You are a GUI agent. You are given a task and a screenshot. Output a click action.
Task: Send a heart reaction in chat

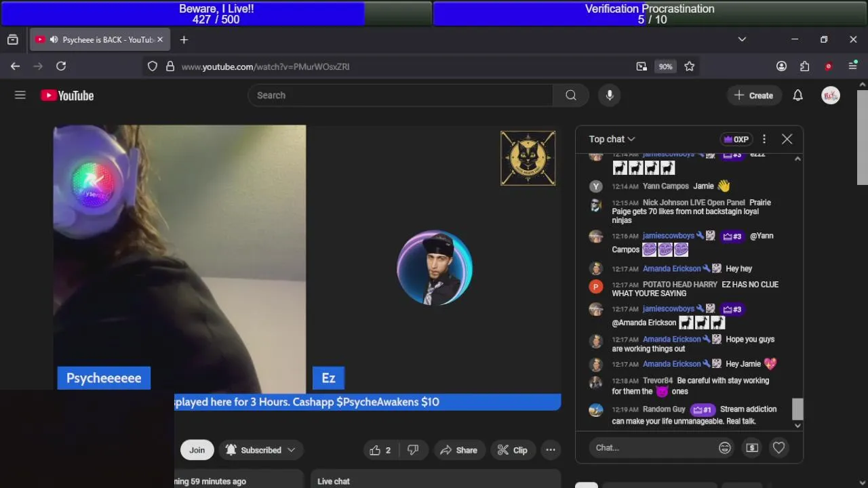click(778, 448)
